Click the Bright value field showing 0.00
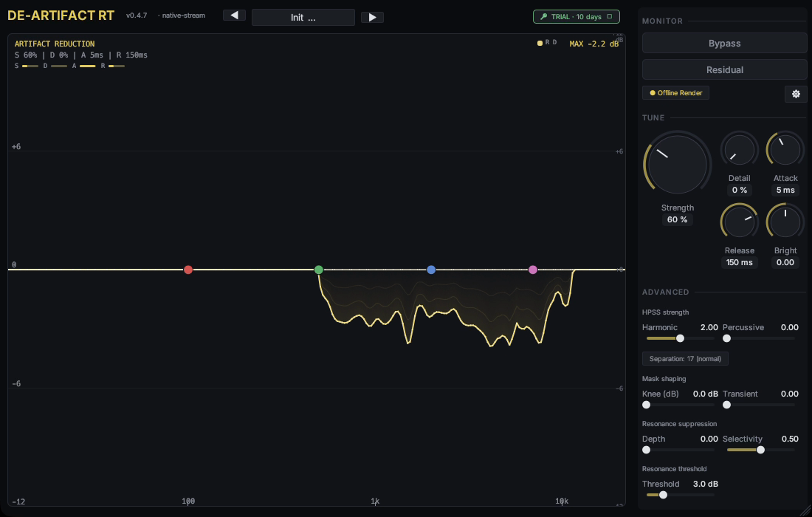This screenshot has width=812, height=517. point(785,263)
